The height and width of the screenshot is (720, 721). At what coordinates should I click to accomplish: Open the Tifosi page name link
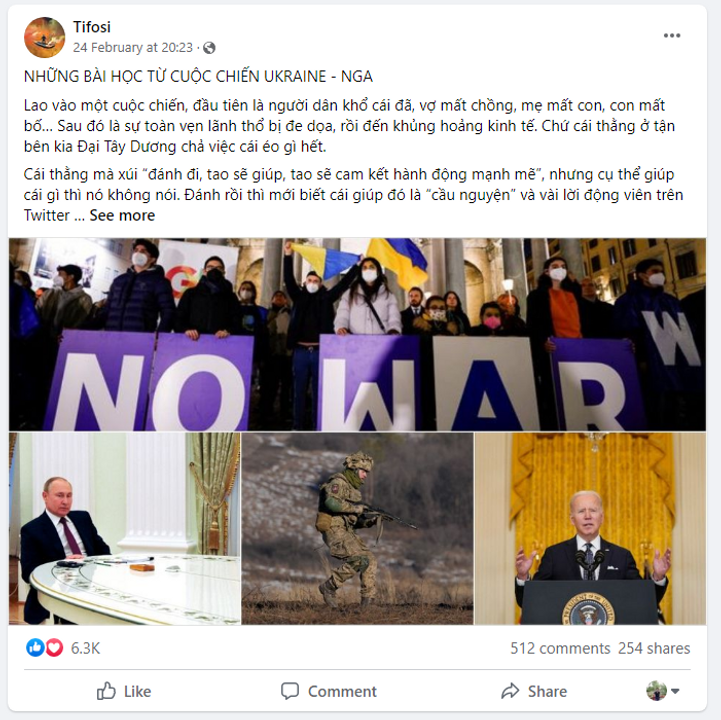coord(92,27)
